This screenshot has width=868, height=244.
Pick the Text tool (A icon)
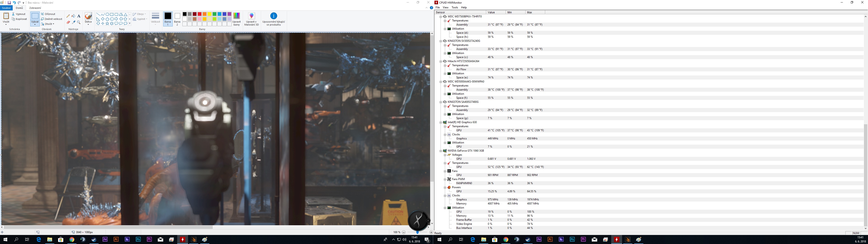(x=79, y=16)
